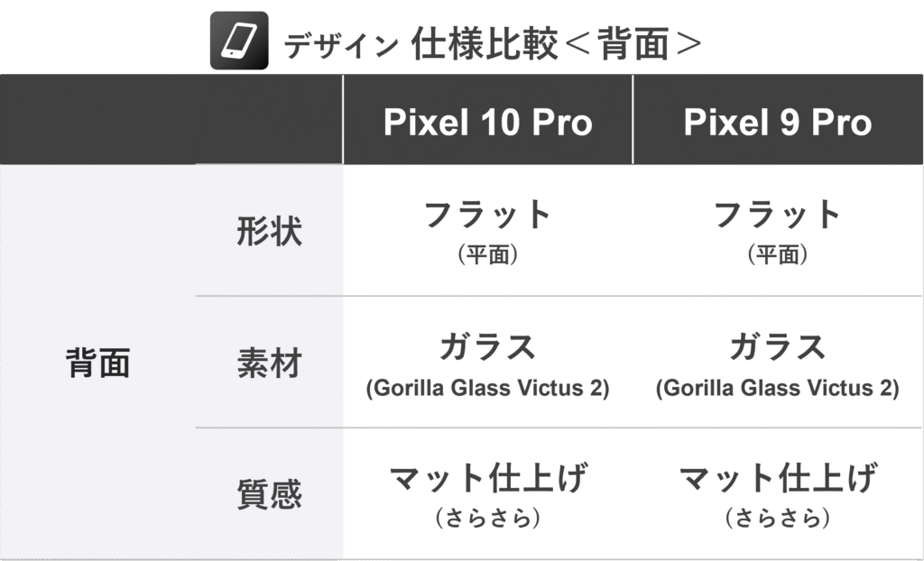Click フラット under Pixel 9 Pro
Screen dimensions: 924x561
(778, 216)
